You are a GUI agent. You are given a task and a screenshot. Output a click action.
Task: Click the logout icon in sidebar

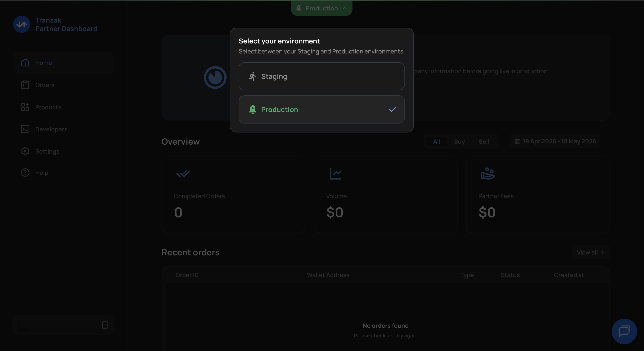[105, 325]
